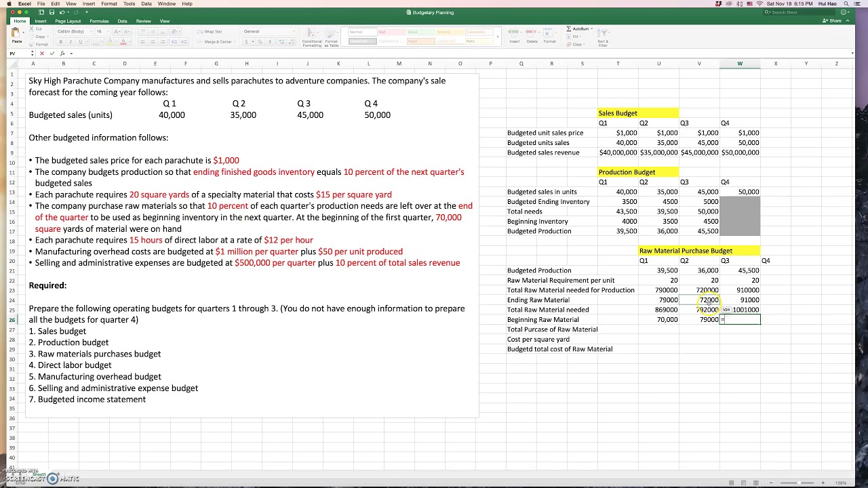Click the percent style icon
Image resolution: width=868 pixels, height=488 pixels.
[x=260, y=42]
